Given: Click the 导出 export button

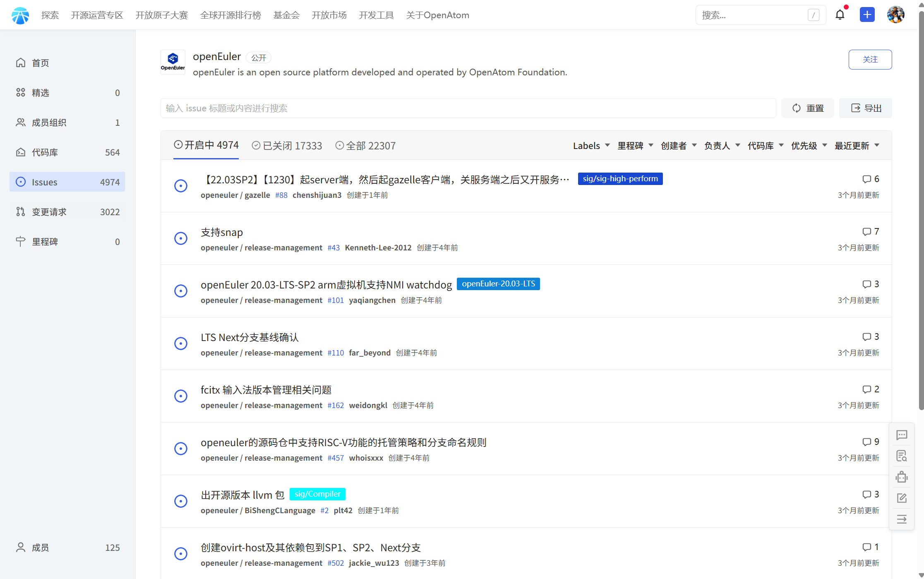Looking at the screenshot, I should 866,108.
